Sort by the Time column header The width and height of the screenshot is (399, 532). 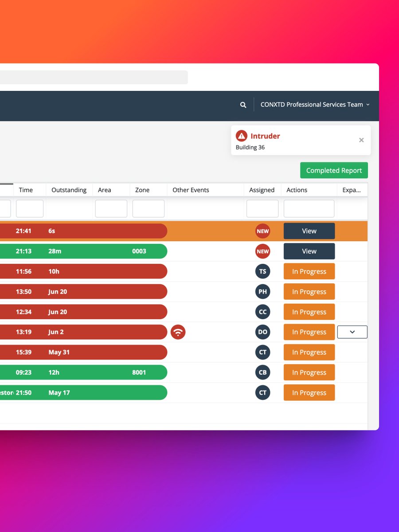click(x=25, y=190)
